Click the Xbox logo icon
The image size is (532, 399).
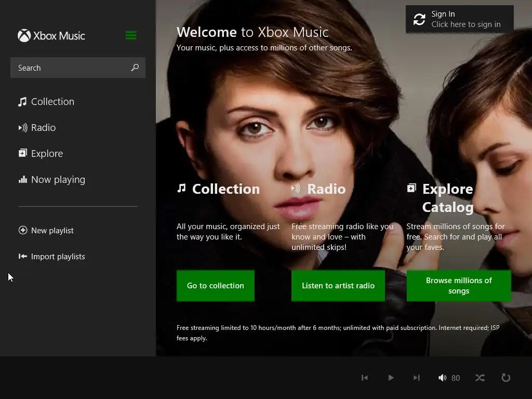point(24,36)
